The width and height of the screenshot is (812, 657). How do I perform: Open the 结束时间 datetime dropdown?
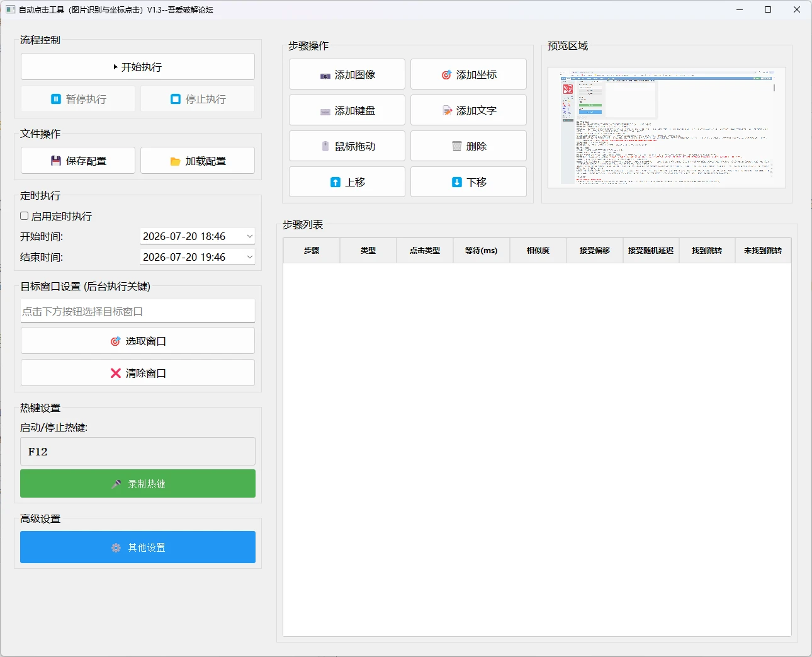click(x=249, y=257)
